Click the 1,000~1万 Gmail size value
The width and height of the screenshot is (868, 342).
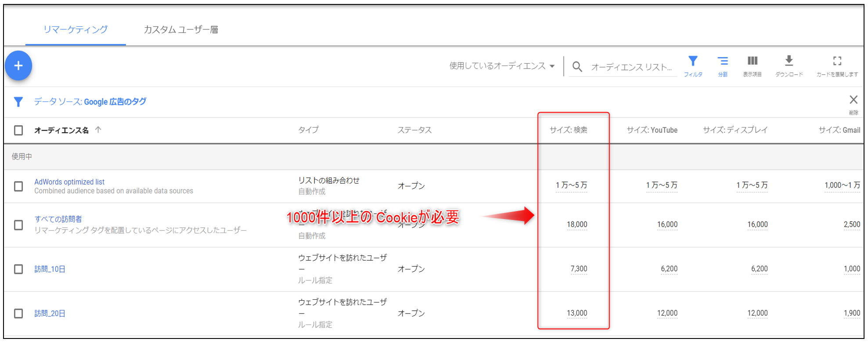[843, 185]
